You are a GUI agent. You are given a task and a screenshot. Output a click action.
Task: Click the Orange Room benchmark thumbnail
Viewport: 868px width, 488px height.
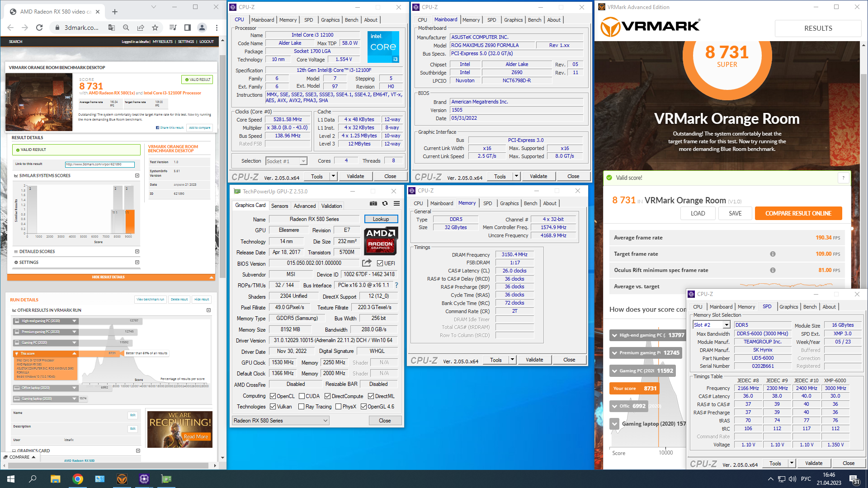pyautogui.click(x=39, y=102)
